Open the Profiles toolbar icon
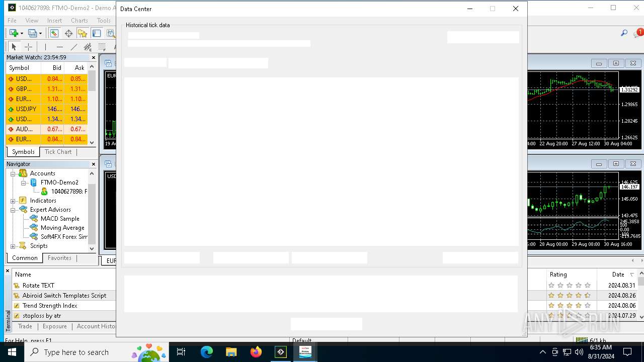This screenshot has width=644, height=362. pos(33,33)
